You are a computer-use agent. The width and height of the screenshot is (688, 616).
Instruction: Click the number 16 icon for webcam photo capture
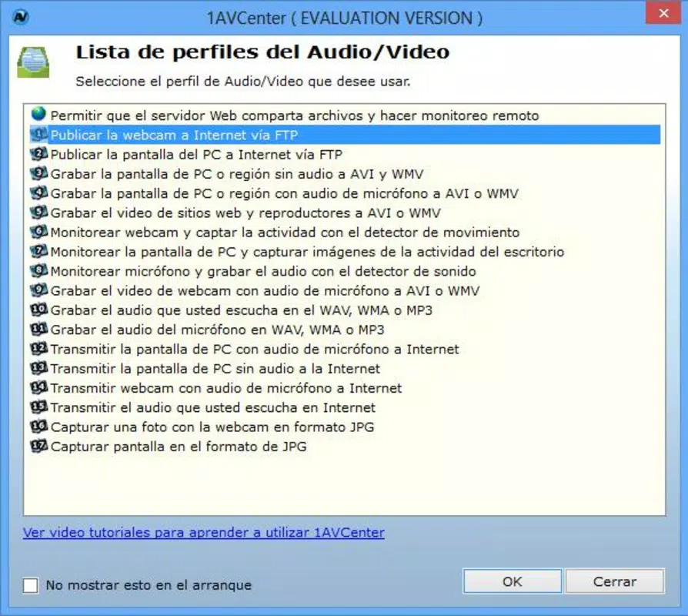point(38,427)
